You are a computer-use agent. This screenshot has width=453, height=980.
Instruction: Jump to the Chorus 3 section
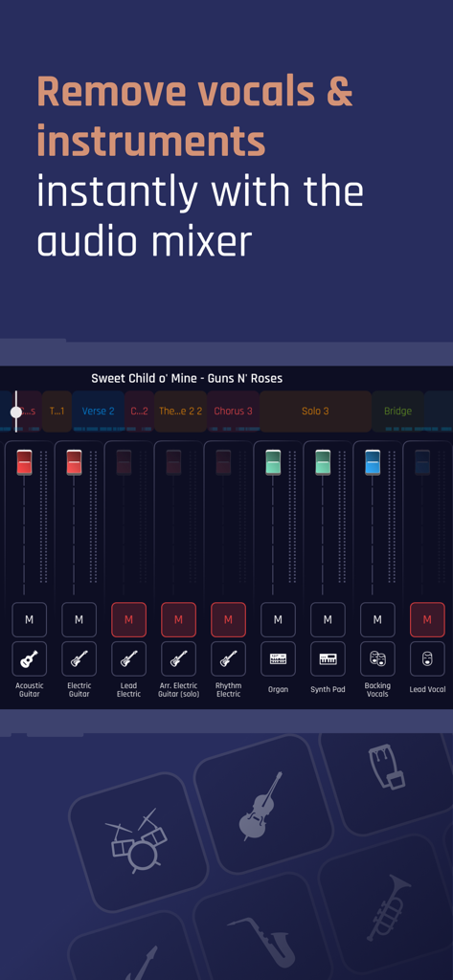[234, 412]
